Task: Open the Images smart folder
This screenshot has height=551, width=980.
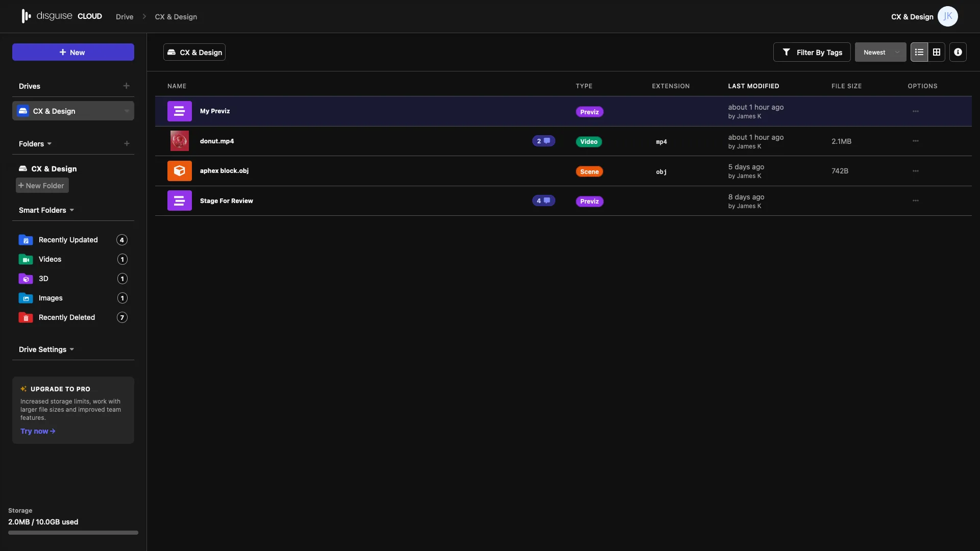Action: 51,298
